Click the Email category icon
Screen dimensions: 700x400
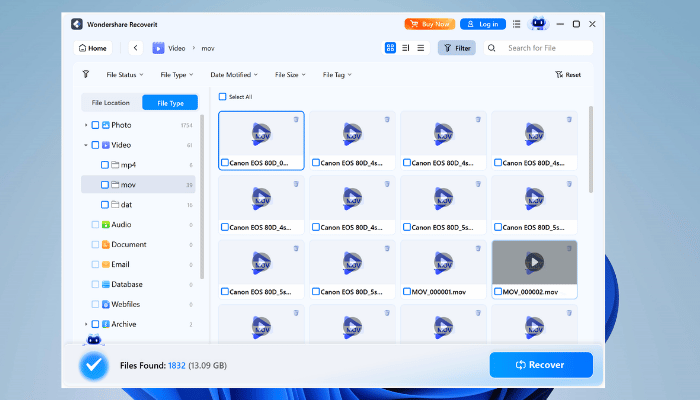(x=106, y=264)
